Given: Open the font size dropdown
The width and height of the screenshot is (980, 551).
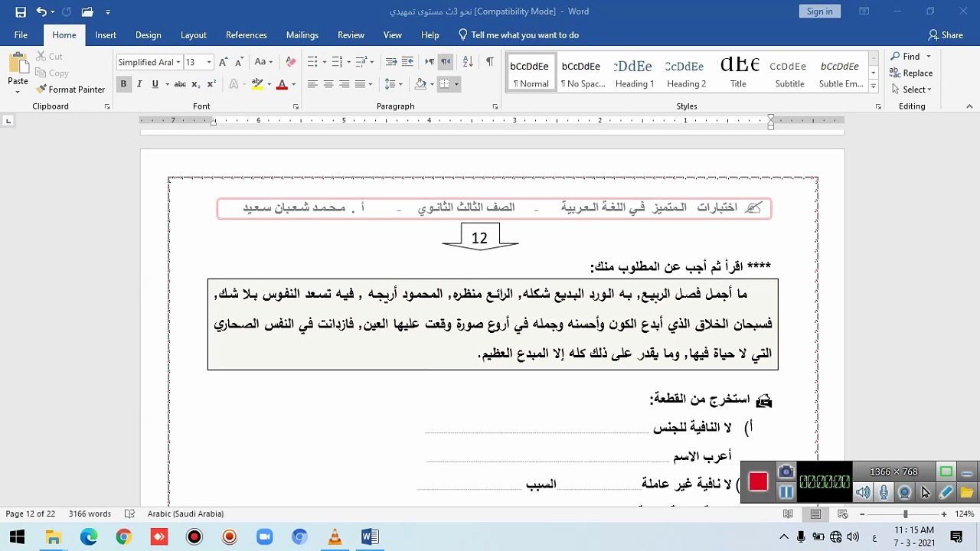Looking at the screenshot, I should click(x=209, y=62).
